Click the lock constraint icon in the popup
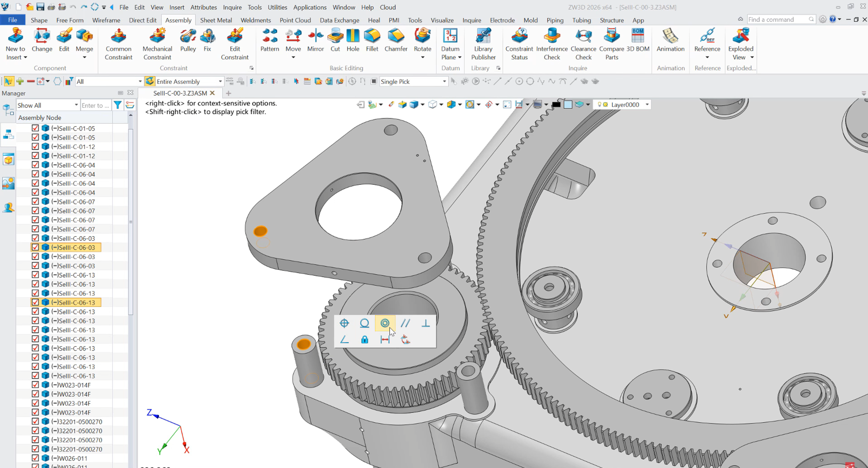This screenshot has height=468, width=868. click(x=364, y=339)
